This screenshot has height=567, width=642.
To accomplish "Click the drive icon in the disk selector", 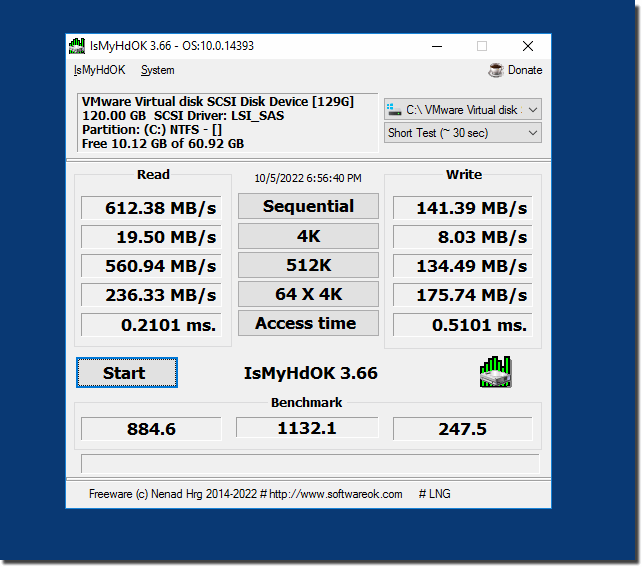I will [394, 110].
